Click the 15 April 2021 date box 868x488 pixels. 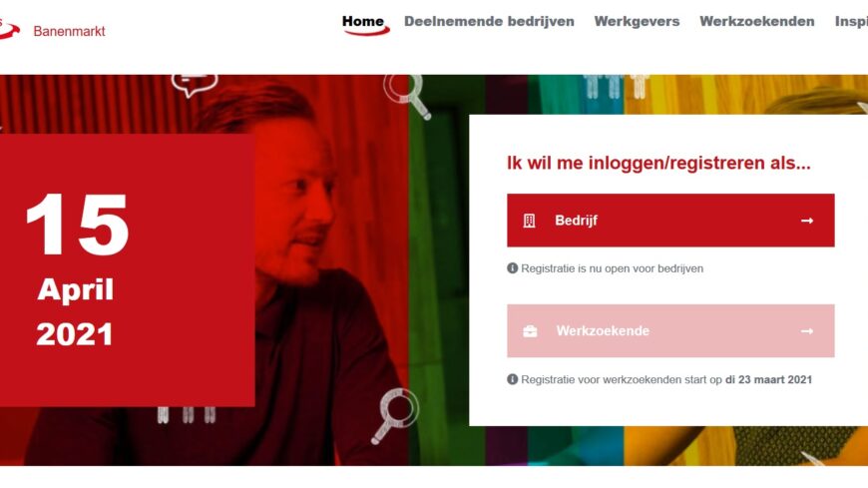pos(128,270)
